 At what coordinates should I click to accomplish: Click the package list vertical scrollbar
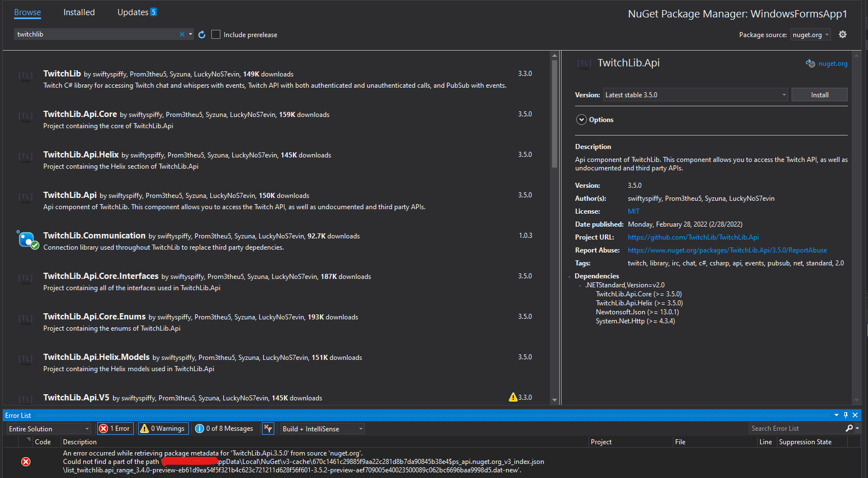click(554, 114)
